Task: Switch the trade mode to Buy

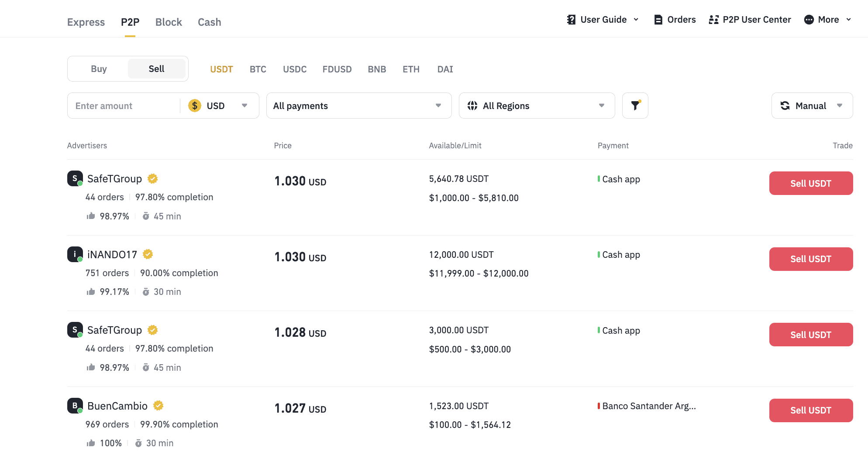Action: click(x=99, y=69)
